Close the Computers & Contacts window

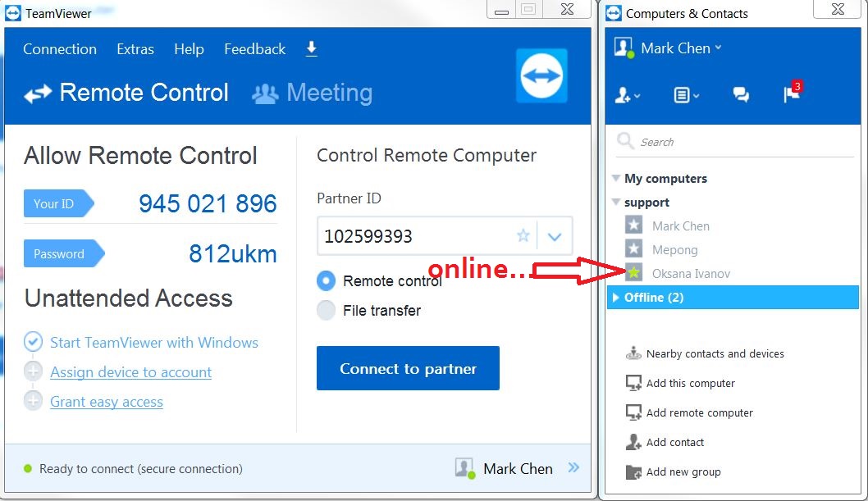point(838,9)
